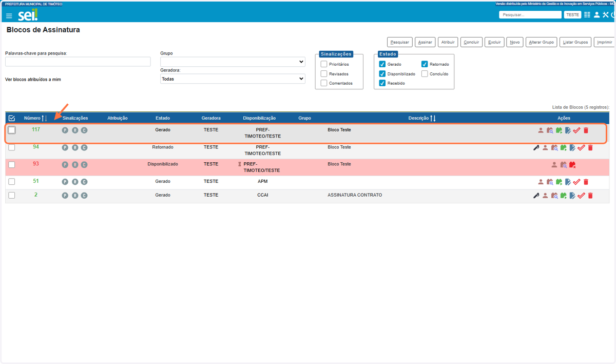Image resolution: width=616 pixels, height=364 pixels.
Task: Delete block 51 with trash icon
Action: (586, 182)
